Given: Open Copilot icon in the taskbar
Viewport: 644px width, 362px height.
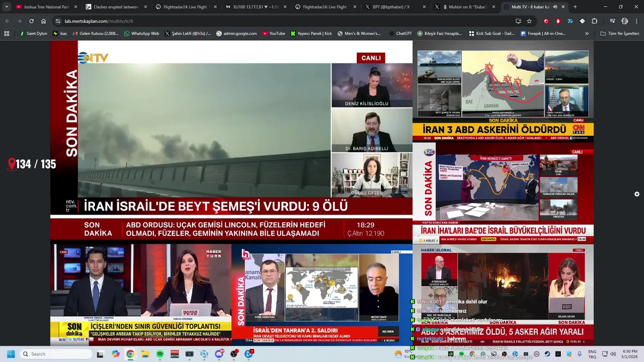Looking at the screenshot, I should pos(116,354).
